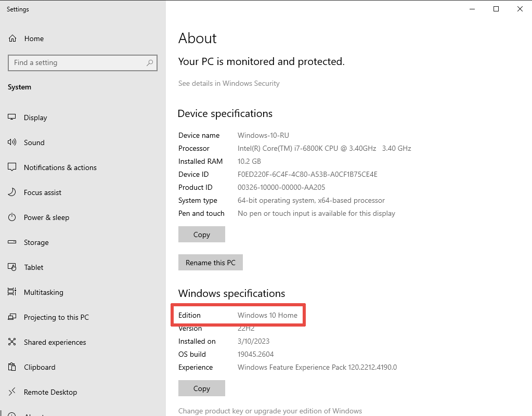The image size is (532, 416).
Task: Close the Settings window
Action: pyautogui.click(x=520, y=9)
